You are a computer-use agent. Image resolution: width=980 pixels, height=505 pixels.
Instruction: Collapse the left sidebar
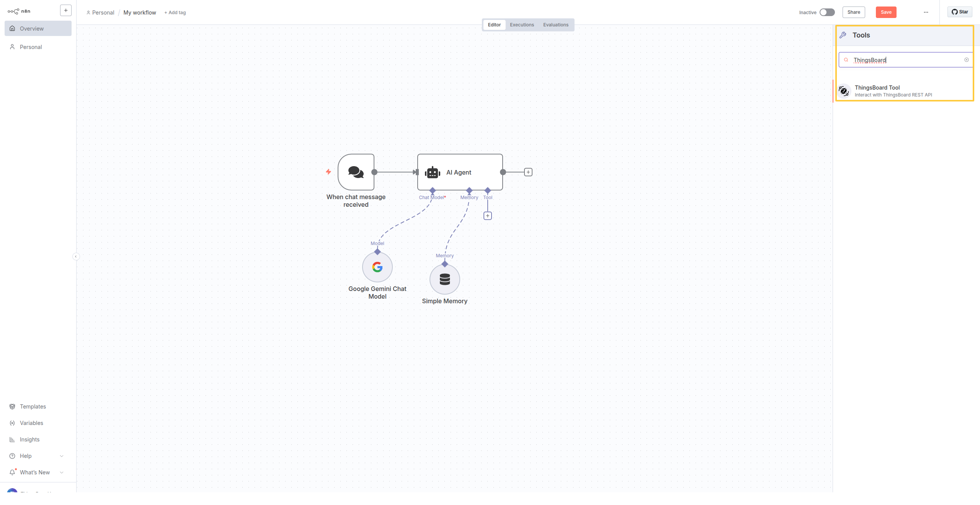click(76, 257)
